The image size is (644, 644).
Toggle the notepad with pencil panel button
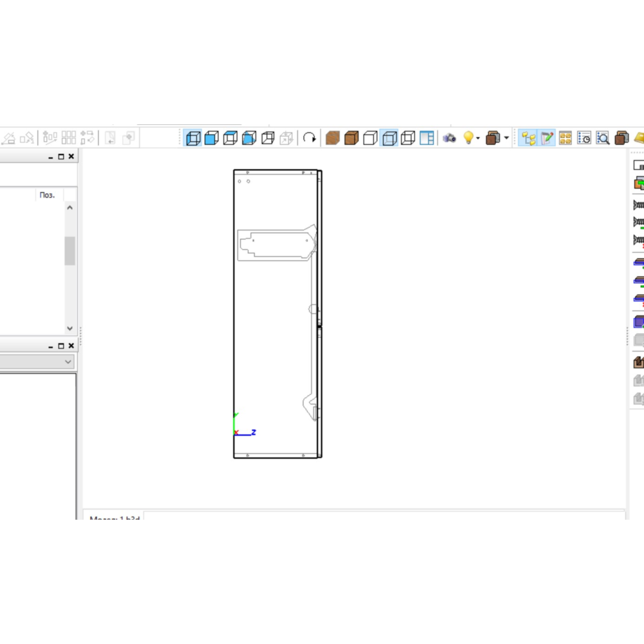[547, 138]
